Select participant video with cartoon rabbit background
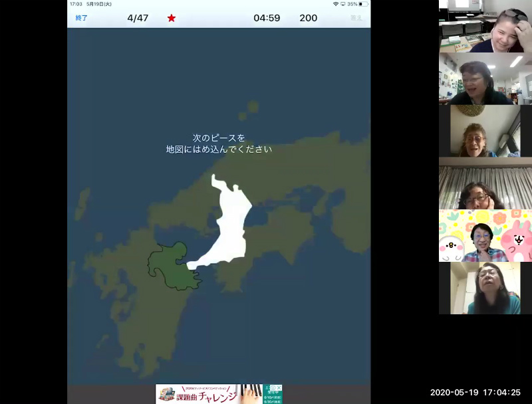532x404 pixels. (485, 236)
